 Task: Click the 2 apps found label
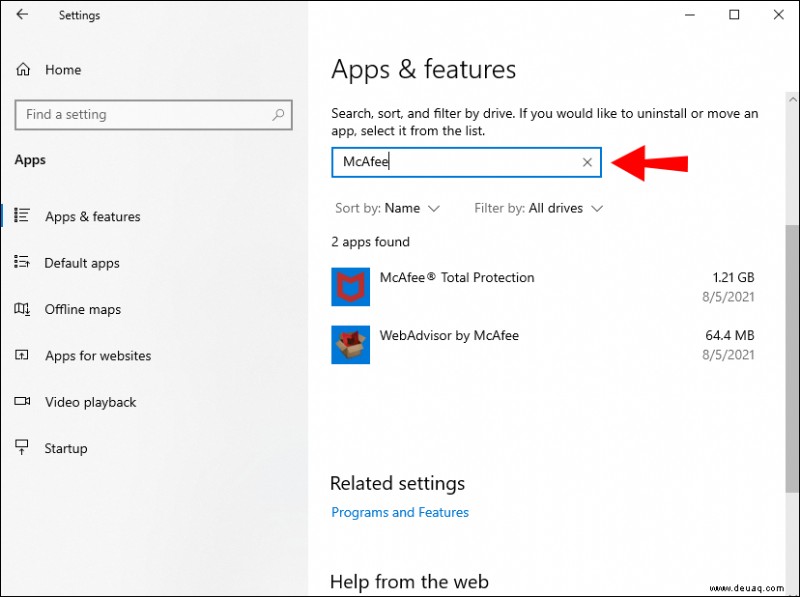370,242
